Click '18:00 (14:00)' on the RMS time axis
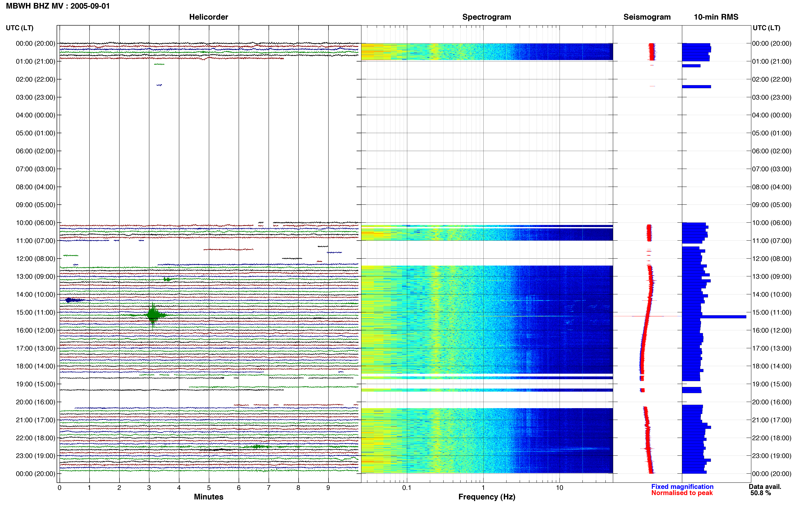 (772, 366)
